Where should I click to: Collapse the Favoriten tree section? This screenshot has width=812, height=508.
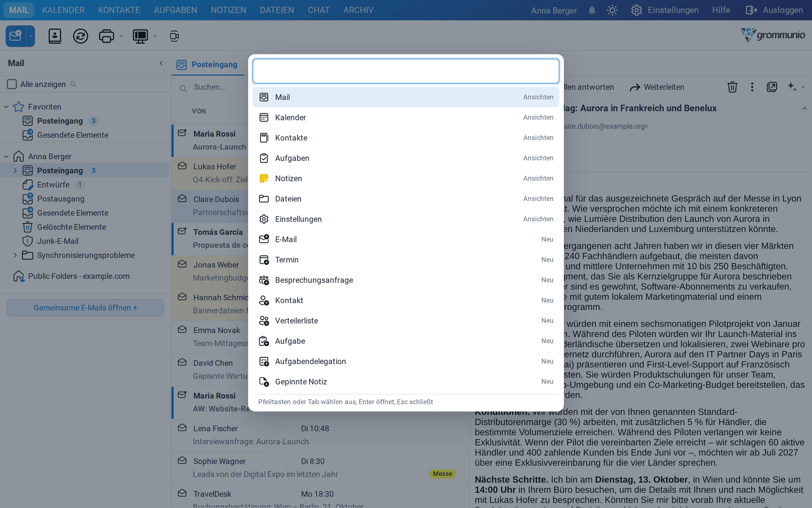pyautogui.click(x=6, y=107)
